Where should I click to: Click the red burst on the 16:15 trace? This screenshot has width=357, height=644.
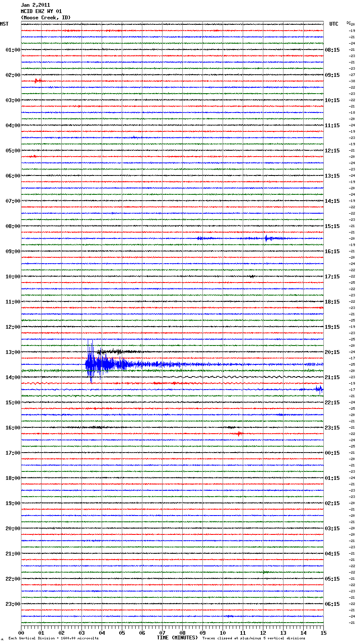pos(239,434)
